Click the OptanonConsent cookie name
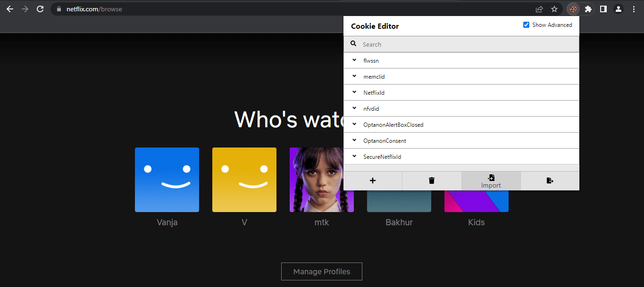Image resolution: width=644 pixels, height=287 pixels. tap(385, 141)
